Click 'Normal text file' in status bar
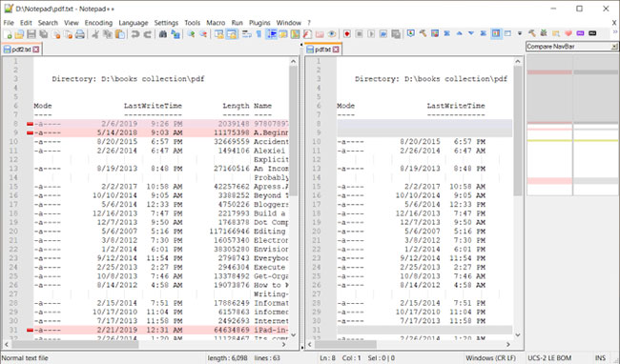This screenshot has width=620, height=364. click(x=25, y=358)
